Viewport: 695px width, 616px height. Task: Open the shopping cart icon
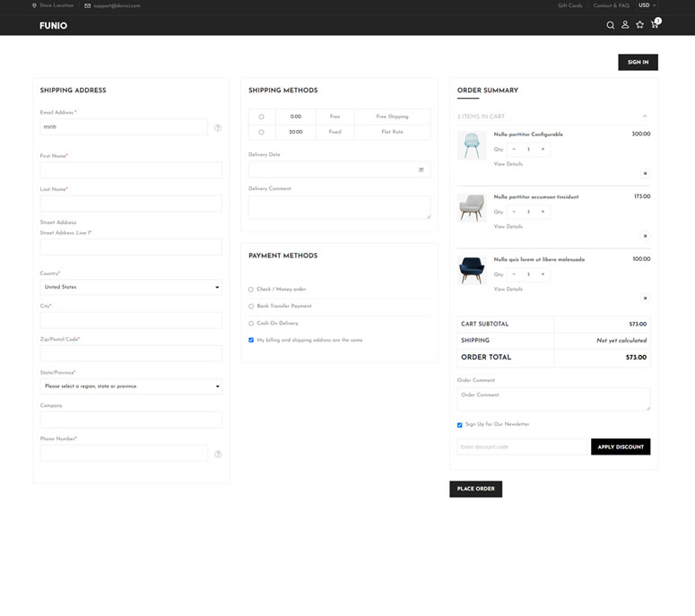pyautogui.click(x=655, y=24)
